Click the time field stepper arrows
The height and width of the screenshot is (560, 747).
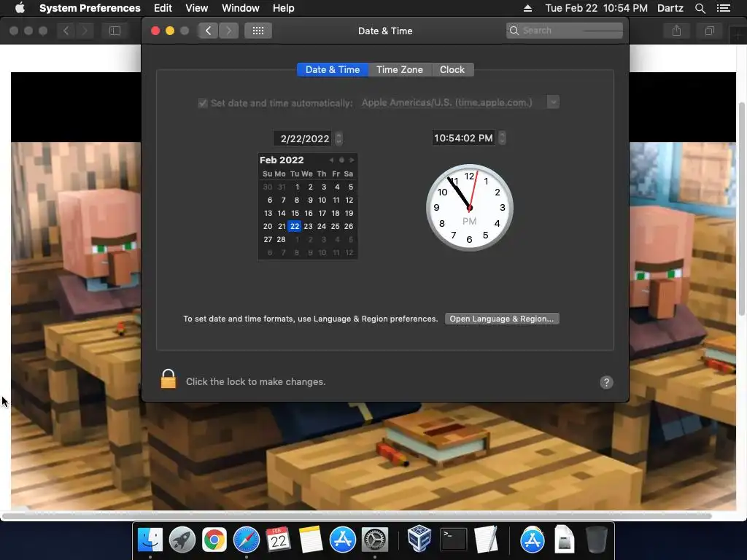pyautogui.click(x=502, y=138)
